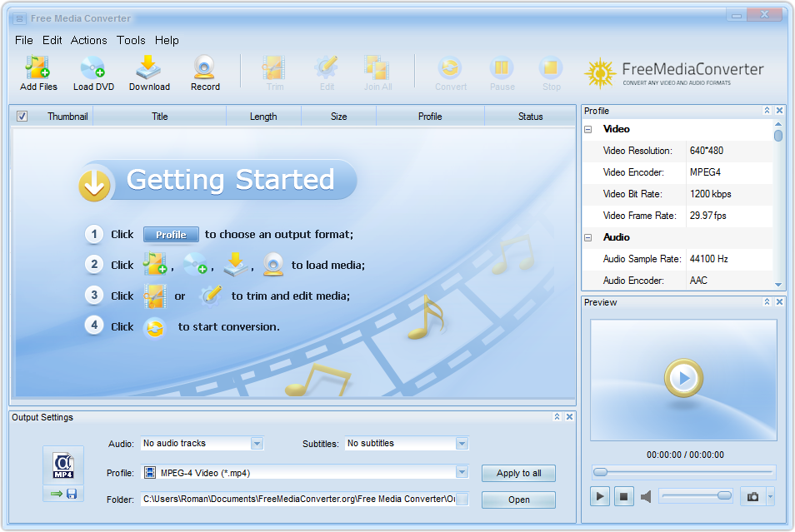795x532 pixels.
Task: Collapse the Output Settings panel with the chevron
Action: pyautogui.click(x=557, y=416)
